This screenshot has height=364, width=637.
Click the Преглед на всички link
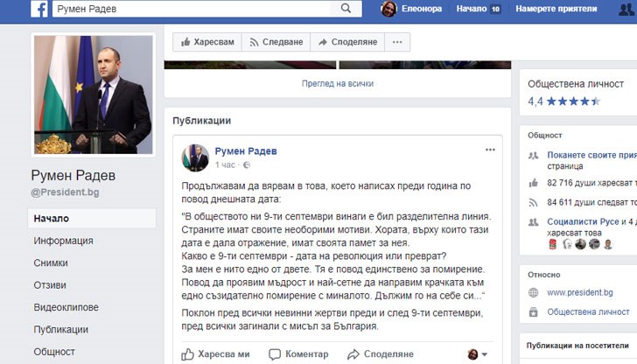338,84
